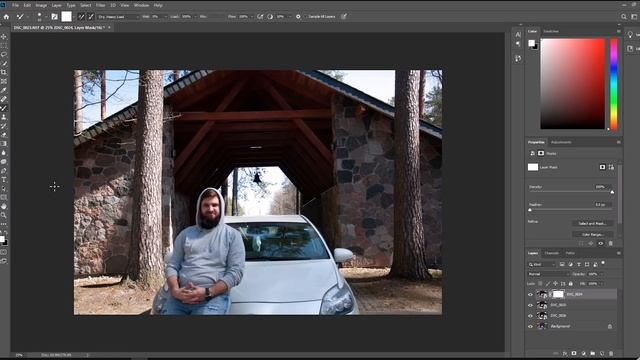Click Add vector mask icon in Properties
Image resolution: width=640 pixels, height=360 pixels.
pyautogui.click(x=611, y=167)
